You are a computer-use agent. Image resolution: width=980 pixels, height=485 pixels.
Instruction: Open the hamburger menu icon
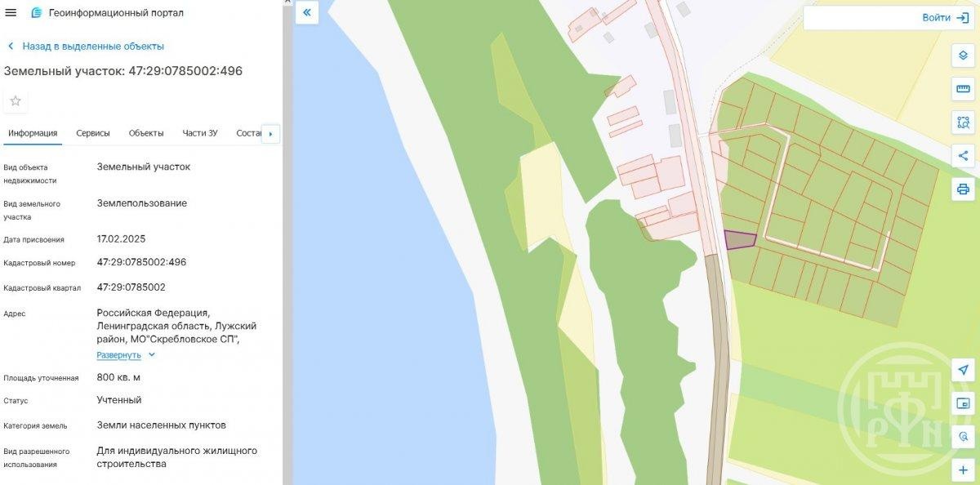click(11, 13)
